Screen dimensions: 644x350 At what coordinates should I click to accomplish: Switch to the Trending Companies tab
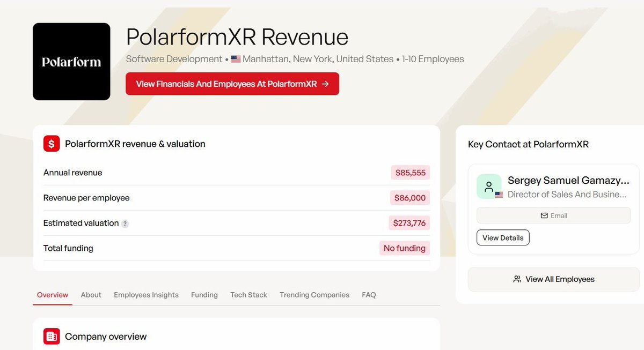[314, 295]
